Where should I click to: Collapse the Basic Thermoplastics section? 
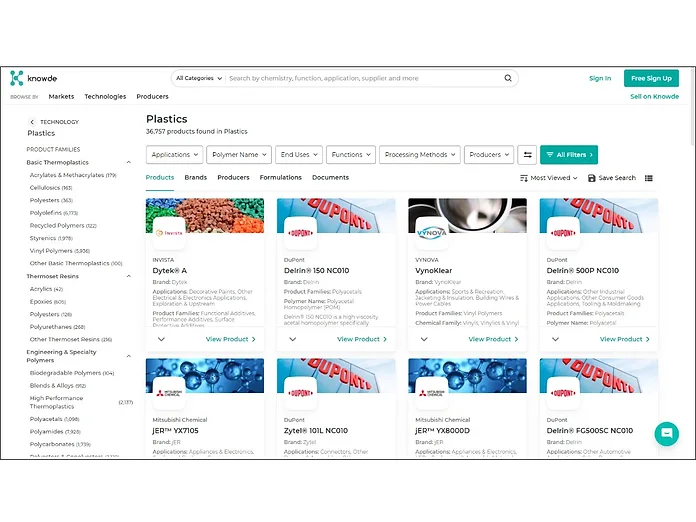[x=129, y=162]
